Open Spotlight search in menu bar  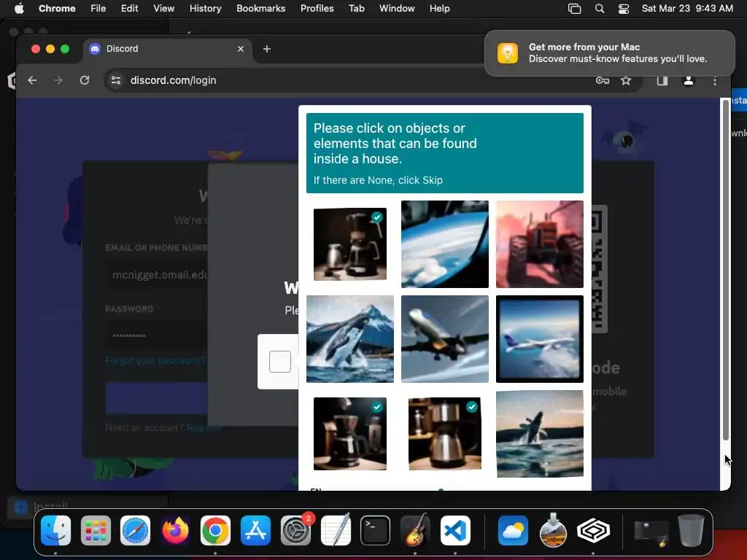pos(600,9)
